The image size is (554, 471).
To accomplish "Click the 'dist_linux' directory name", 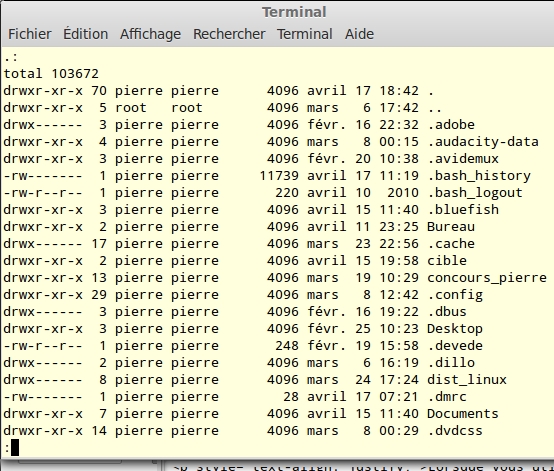I will [x=467, y=379].
